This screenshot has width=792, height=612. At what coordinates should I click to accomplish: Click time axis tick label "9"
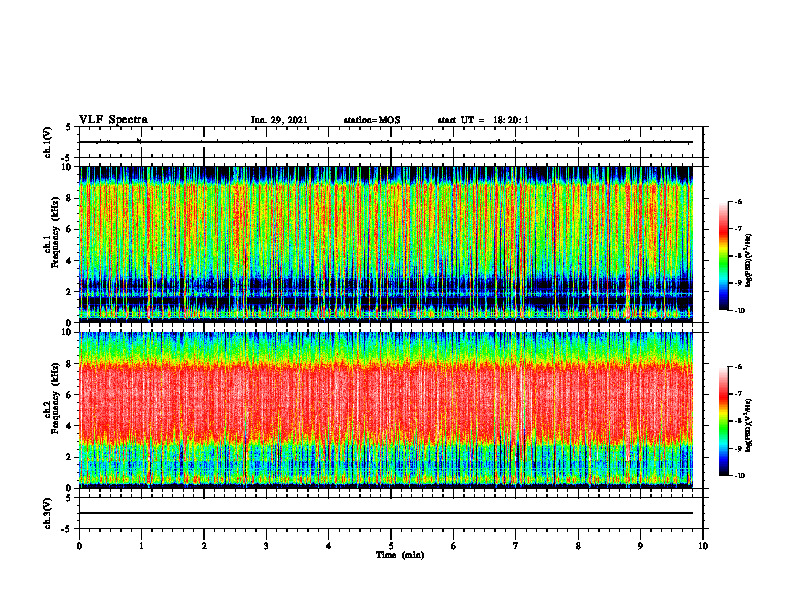pos(640,546)
